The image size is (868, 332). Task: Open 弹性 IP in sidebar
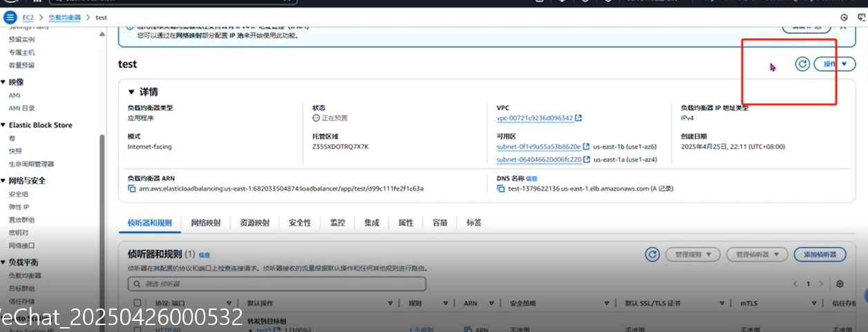pos(19,207)
